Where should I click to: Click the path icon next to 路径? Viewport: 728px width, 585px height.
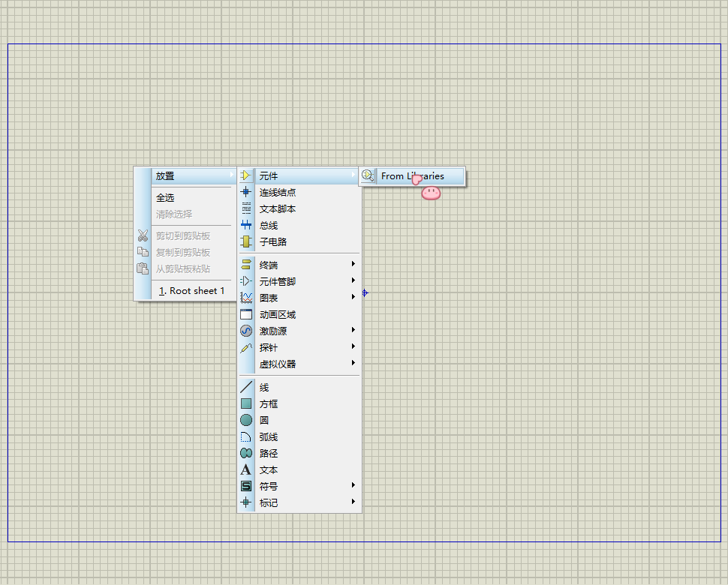(245, 453)
